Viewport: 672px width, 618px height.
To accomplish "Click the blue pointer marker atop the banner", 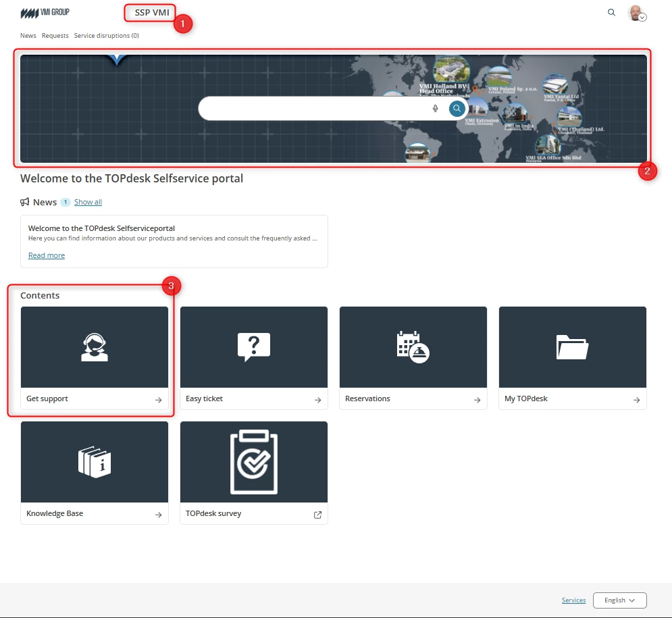I will pos(117,59).
